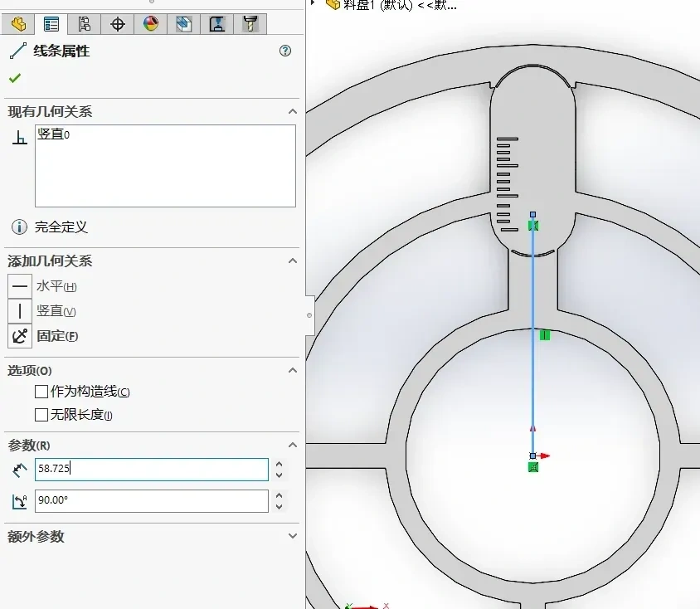Increase the line length value
The image size is (700, 609).
coord(279,465)
